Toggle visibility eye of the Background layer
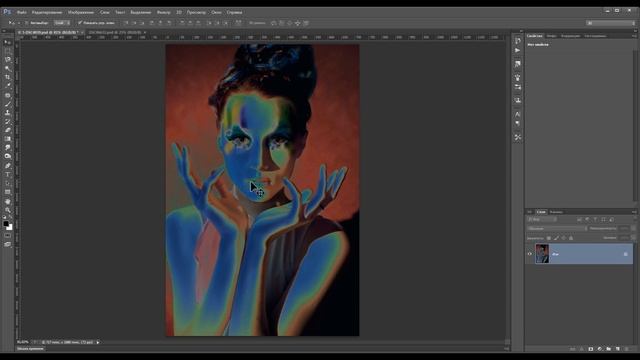 click(x=530, y=254)
